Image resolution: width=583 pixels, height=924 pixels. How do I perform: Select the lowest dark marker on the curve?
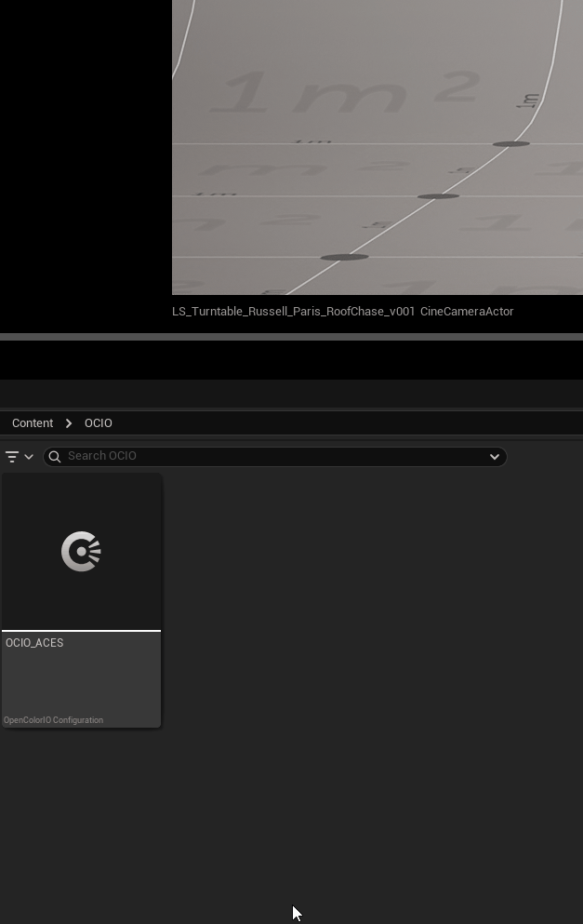coord(344,257)
